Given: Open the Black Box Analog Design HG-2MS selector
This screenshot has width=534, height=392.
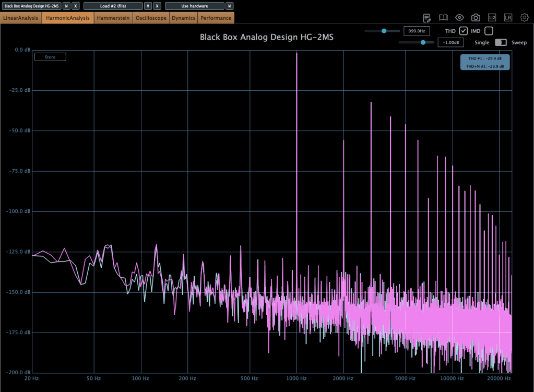Looking at the screenshot, I should pos(31,6).
